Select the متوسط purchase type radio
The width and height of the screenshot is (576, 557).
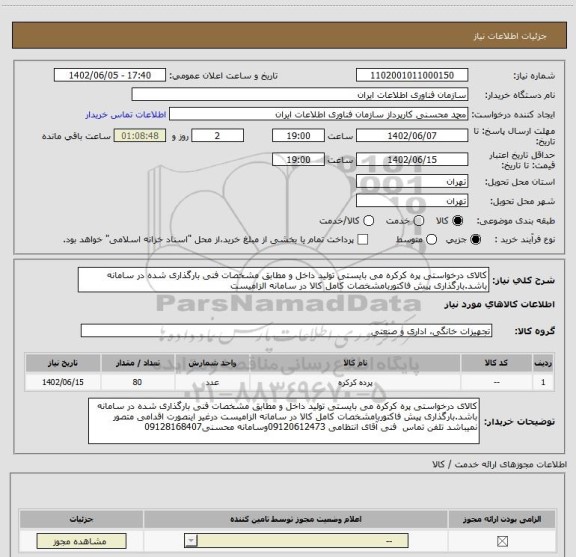point(431,240)
